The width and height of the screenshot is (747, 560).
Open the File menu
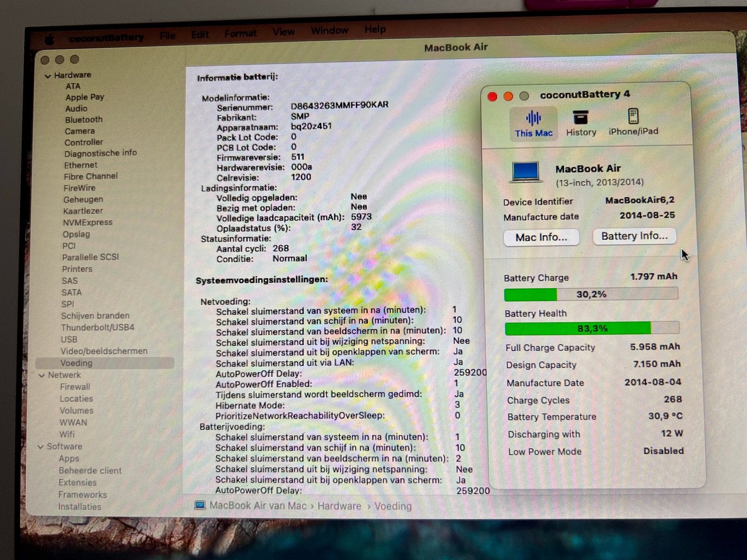point(167,35)
